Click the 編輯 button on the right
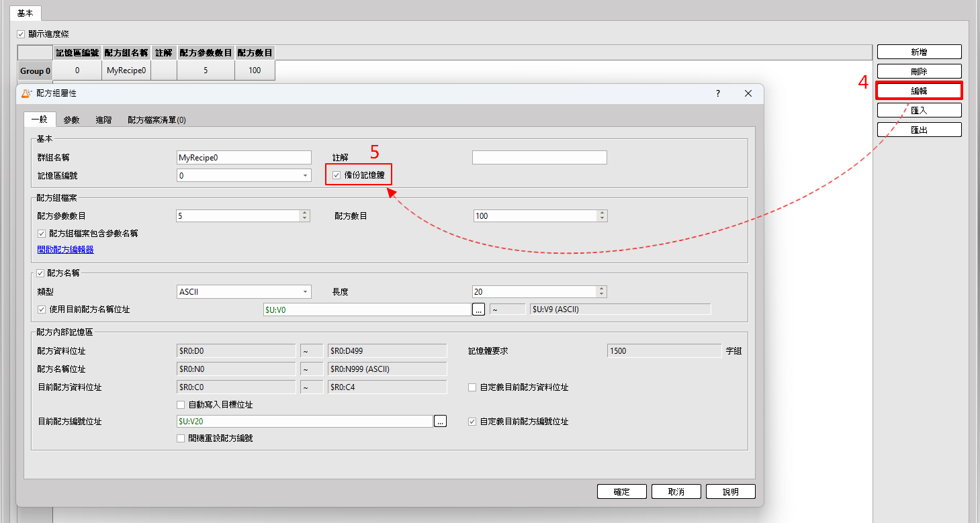Viewport: 980px width, 523px height. [919, 91]
